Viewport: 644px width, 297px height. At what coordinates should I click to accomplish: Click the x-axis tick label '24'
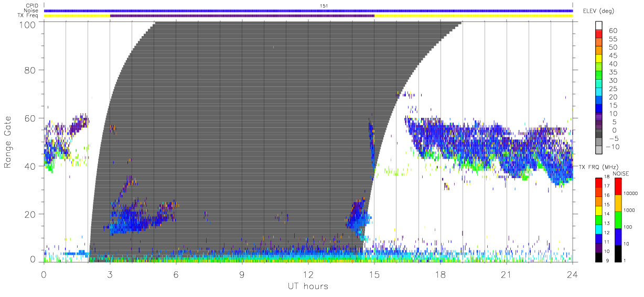click(572, 274)
